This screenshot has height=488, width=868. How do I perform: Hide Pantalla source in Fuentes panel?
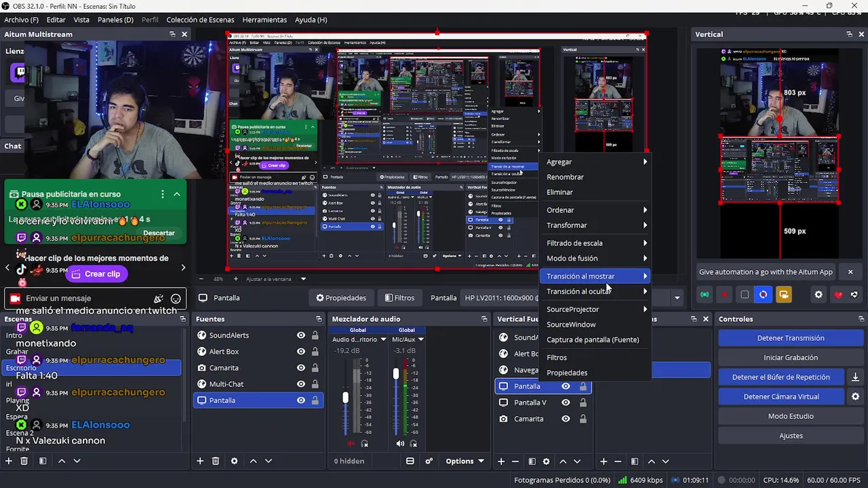point(301,401)
